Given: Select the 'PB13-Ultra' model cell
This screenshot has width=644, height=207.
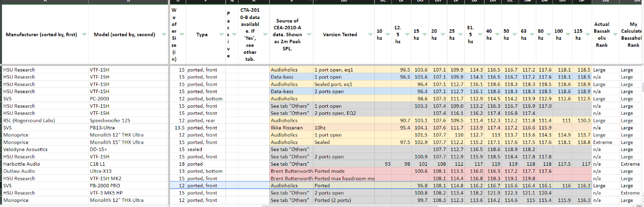Looking at the screenshot, I should (128, 128).
